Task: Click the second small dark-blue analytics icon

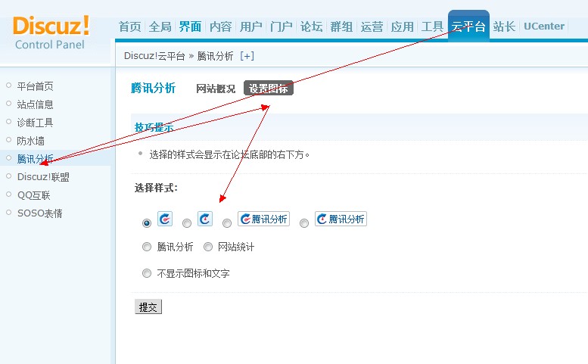Action: click(205, 219)
